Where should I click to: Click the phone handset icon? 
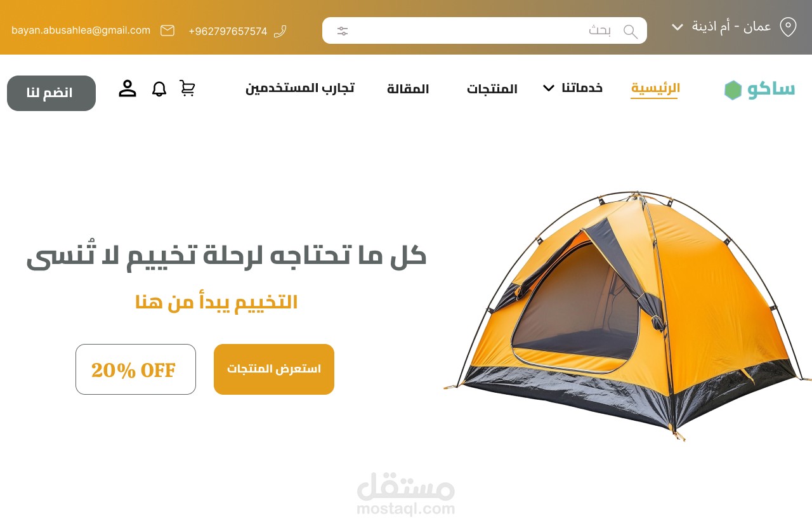(x=280, y=31)
